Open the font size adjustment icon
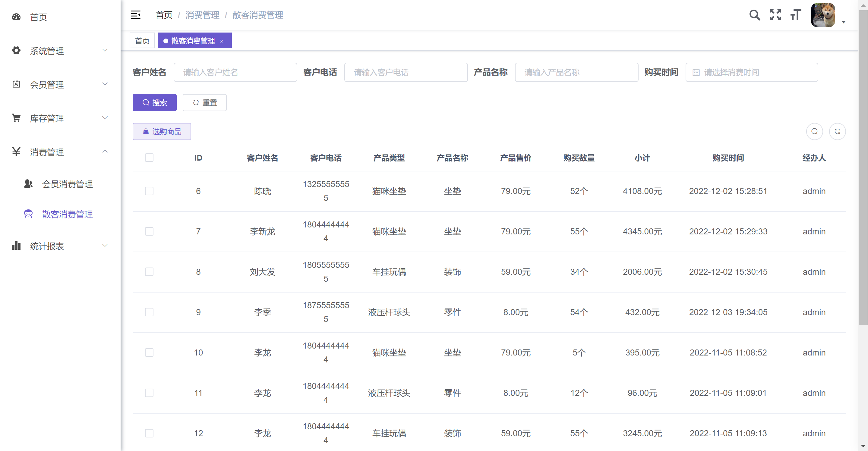This screenshot has width=868, height=451. click(795, 15)
